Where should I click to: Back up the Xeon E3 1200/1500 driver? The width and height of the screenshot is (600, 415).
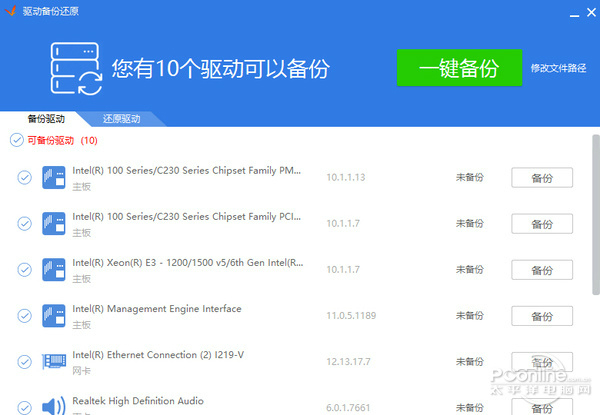[x=542, y=270]
